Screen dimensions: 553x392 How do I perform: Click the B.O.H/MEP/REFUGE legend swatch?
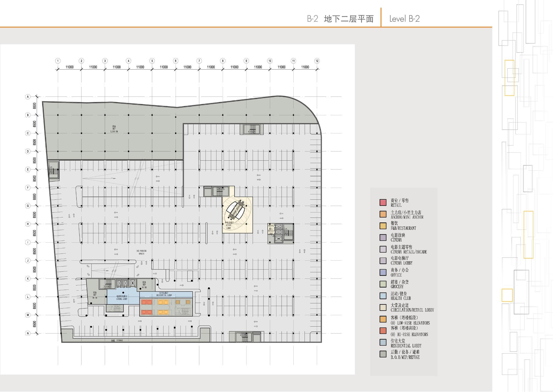coord(383,354)
